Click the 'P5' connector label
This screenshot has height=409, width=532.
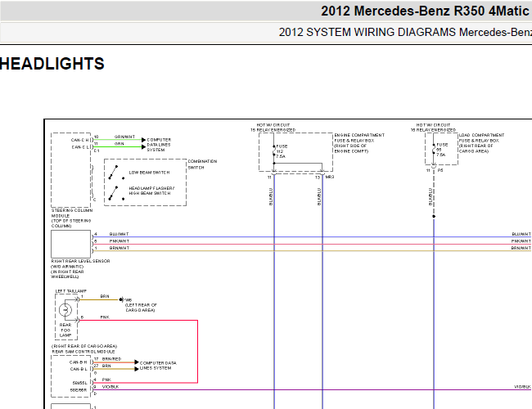(x=440, y=171)
